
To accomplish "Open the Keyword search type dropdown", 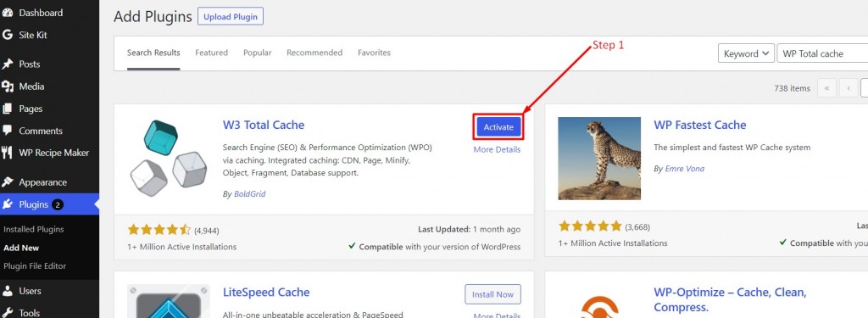I will 746,53.
